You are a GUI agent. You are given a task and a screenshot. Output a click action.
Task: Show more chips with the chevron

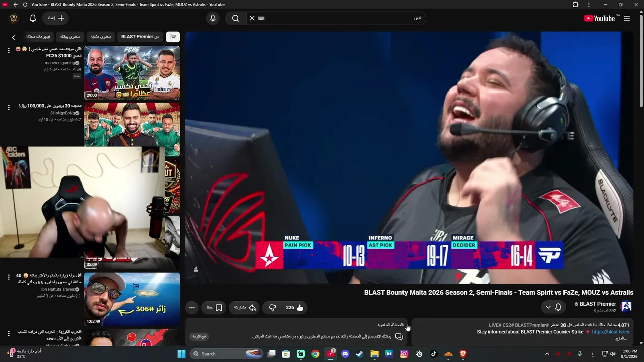pyautogui.click(x=14, y=37)
